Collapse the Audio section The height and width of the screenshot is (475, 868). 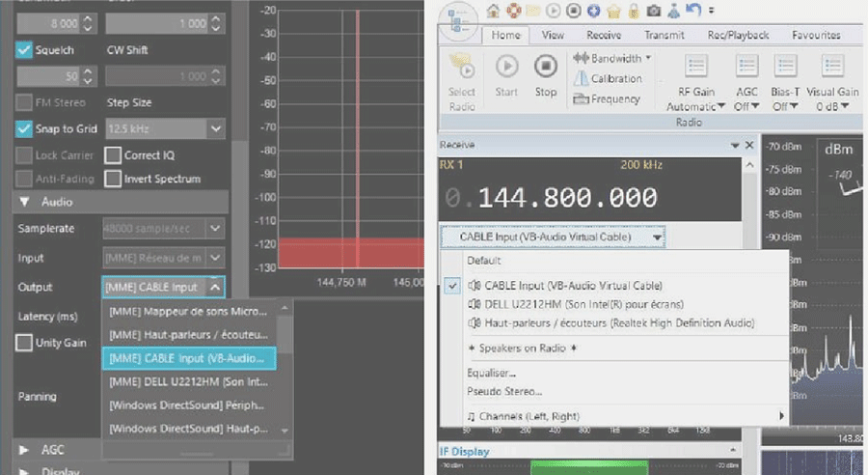24,203
